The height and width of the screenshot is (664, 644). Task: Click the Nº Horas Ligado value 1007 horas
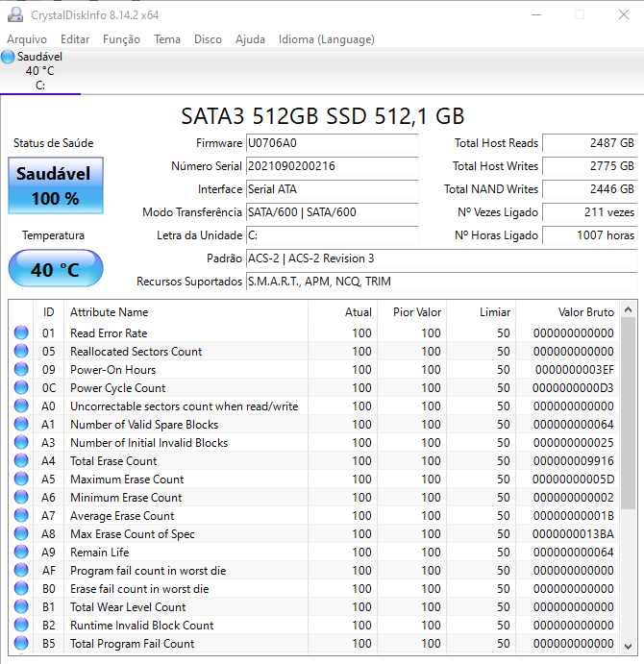[x=590, y=235]
